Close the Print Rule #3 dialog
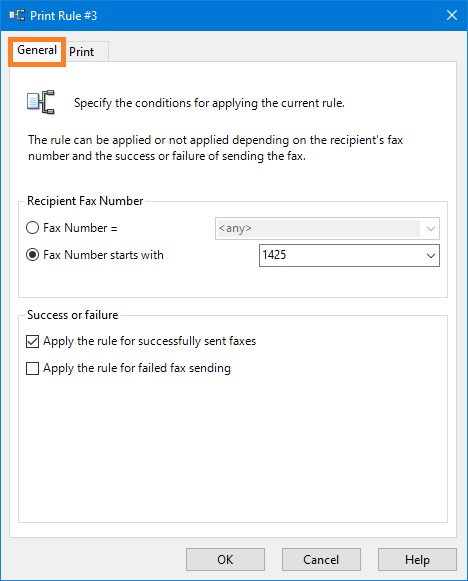The height and width of the screenshot is (581, 468). (452, 15)
